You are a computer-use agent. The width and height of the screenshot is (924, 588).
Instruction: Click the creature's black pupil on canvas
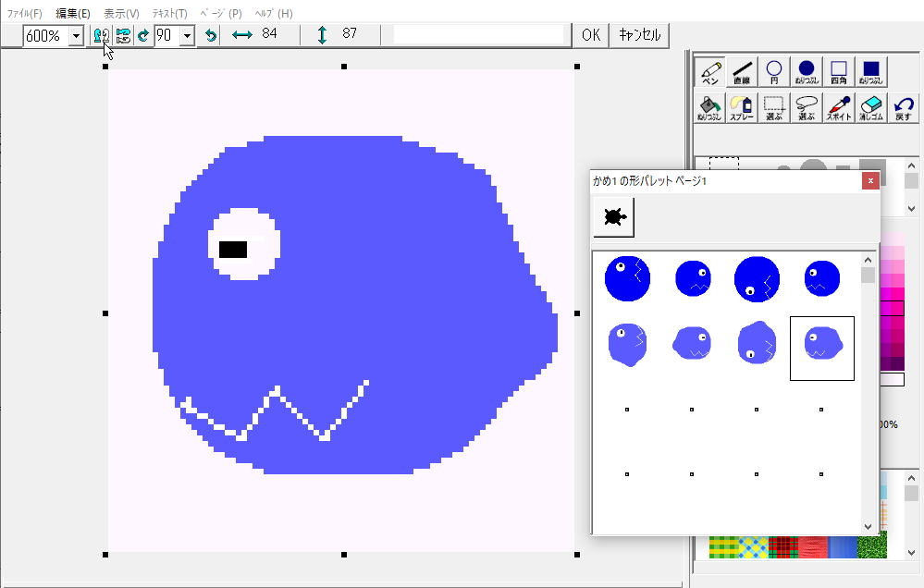pyautogui.click(x=233, y=250)
